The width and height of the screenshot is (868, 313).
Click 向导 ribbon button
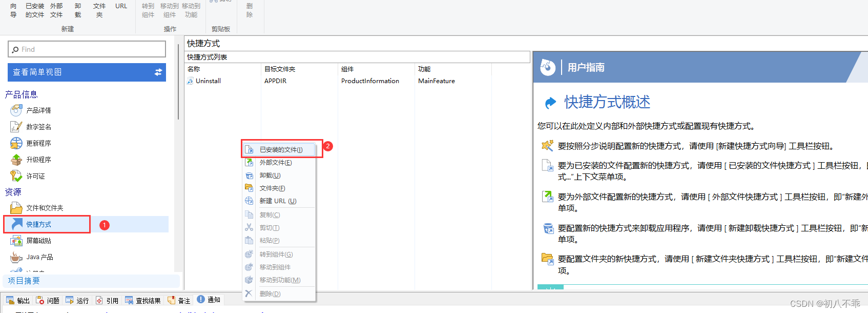coord(13,10)
